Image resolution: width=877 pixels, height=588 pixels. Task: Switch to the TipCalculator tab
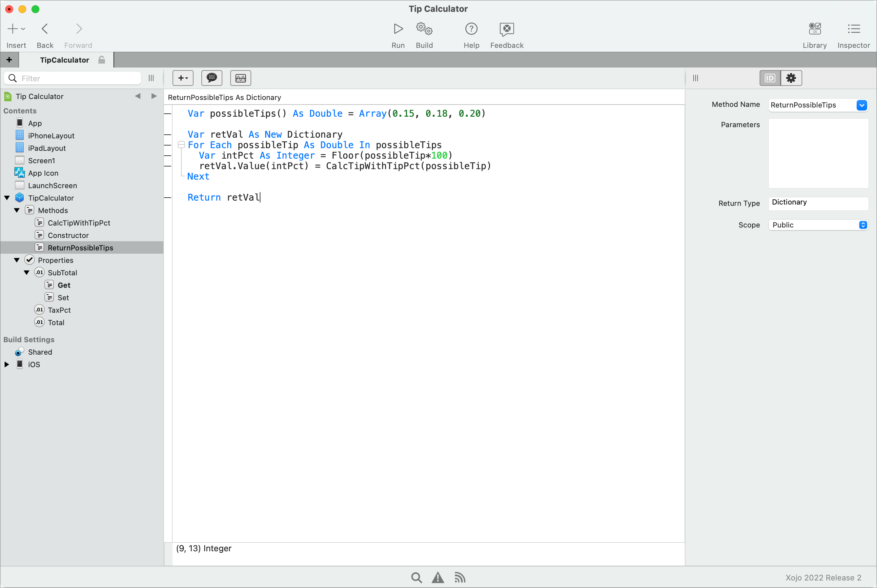[64, 60]
